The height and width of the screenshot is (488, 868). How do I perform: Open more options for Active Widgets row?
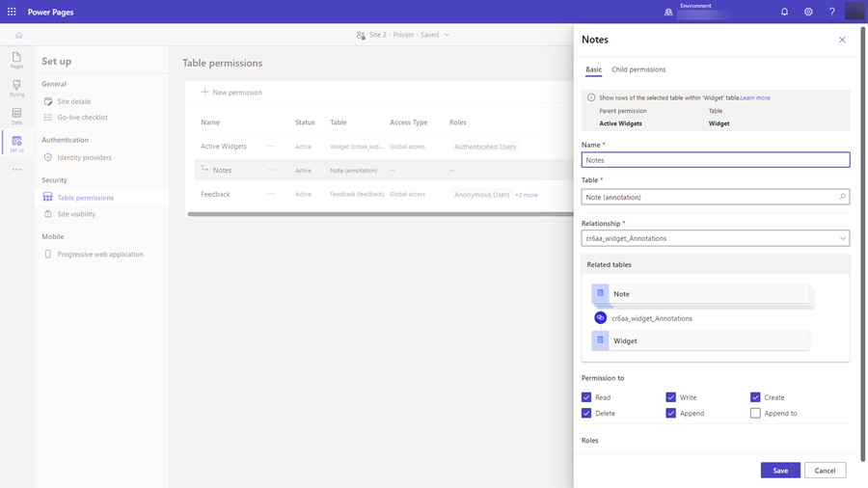tap(271, 147)
